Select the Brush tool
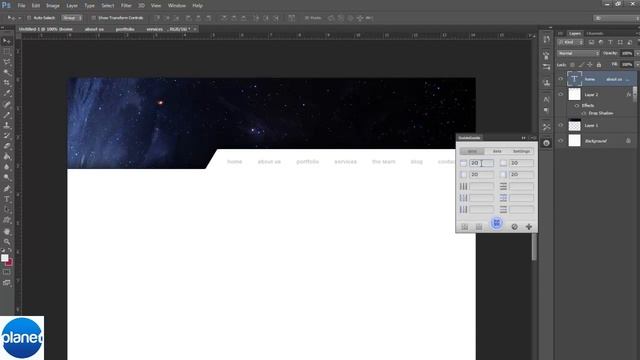 point(7,115)
